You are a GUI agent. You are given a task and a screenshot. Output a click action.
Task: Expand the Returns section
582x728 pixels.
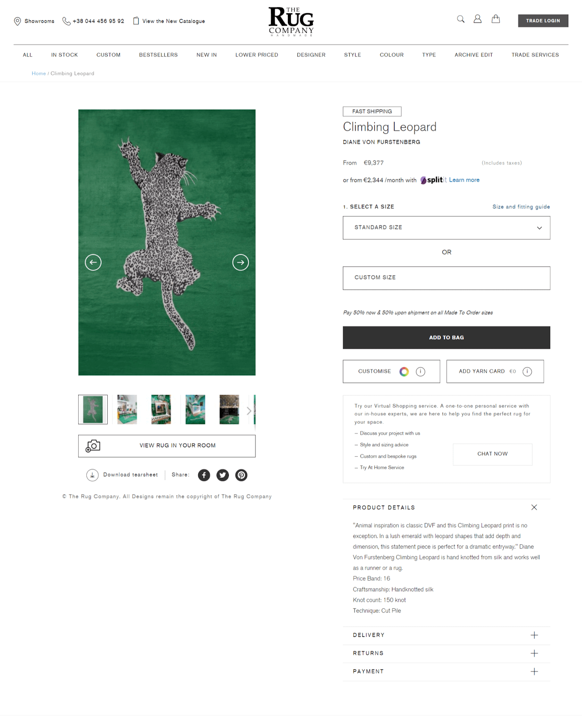(534, 653)
